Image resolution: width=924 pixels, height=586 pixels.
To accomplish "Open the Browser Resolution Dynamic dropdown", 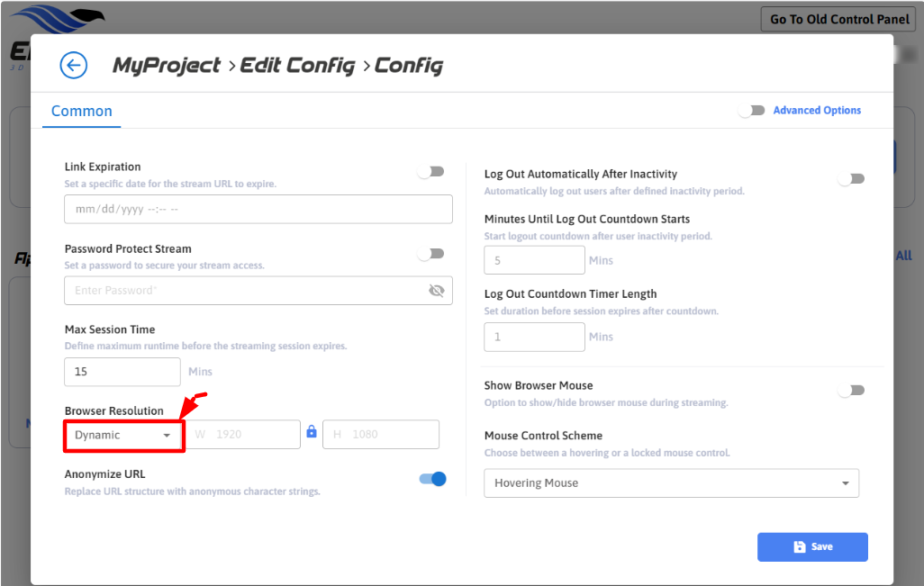I will 123,436.
